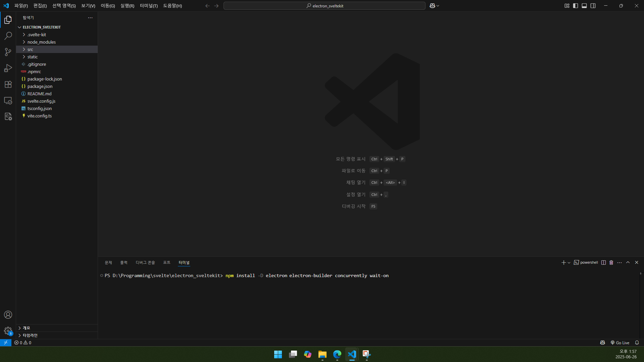Viewport: 644px width, 362px height.
Task: Open the 터미널(T) menu
Action: [149, 6]
